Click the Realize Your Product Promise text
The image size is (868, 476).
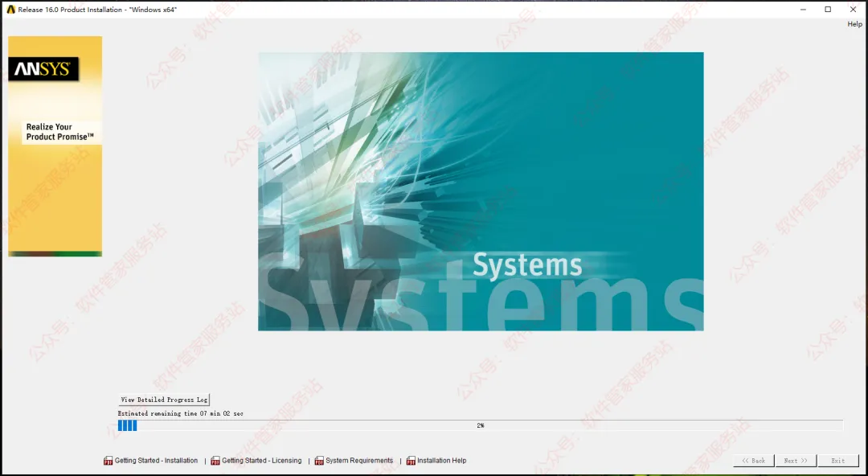(60, 132)
